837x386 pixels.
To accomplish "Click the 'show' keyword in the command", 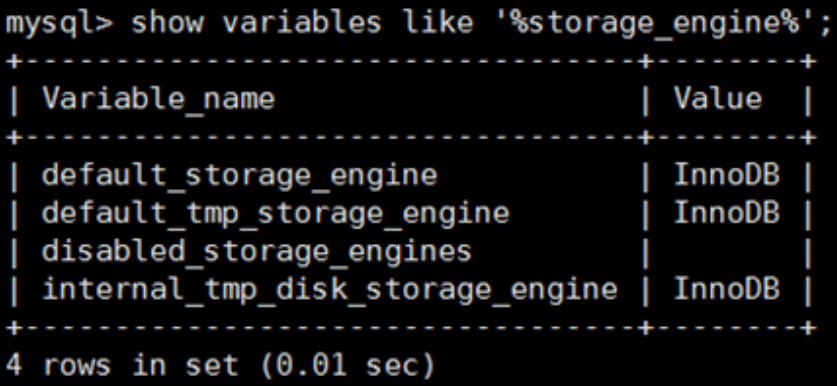I will (167, 22).
